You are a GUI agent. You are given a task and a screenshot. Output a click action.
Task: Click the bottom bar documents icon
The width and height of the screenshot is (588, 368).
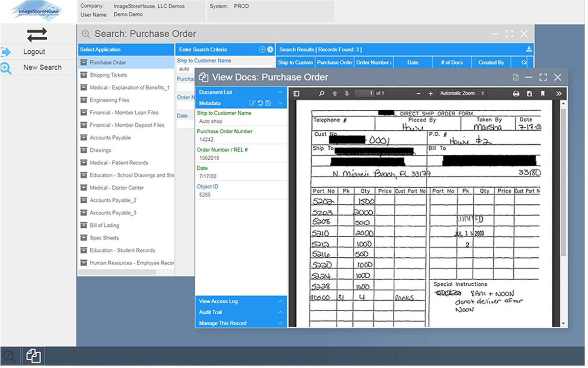pos(33,356)
